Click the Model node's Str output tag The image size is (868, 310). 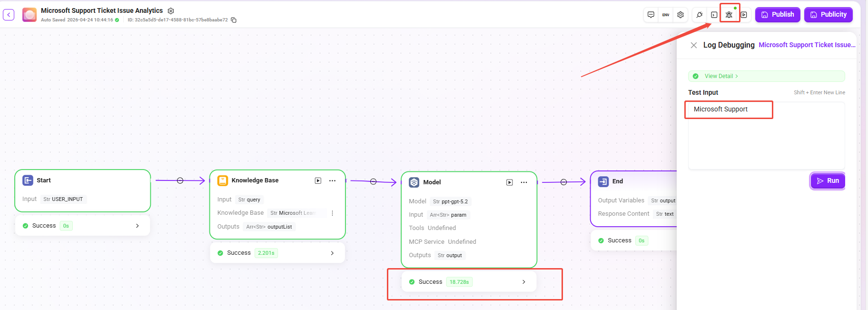click(x=450, y=255)
